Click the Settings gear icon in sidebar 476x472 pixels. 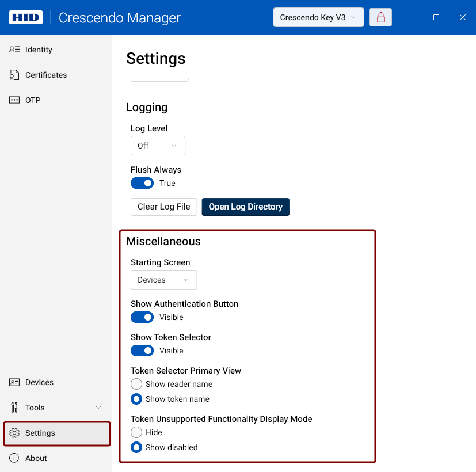click(x=14, y=433)
